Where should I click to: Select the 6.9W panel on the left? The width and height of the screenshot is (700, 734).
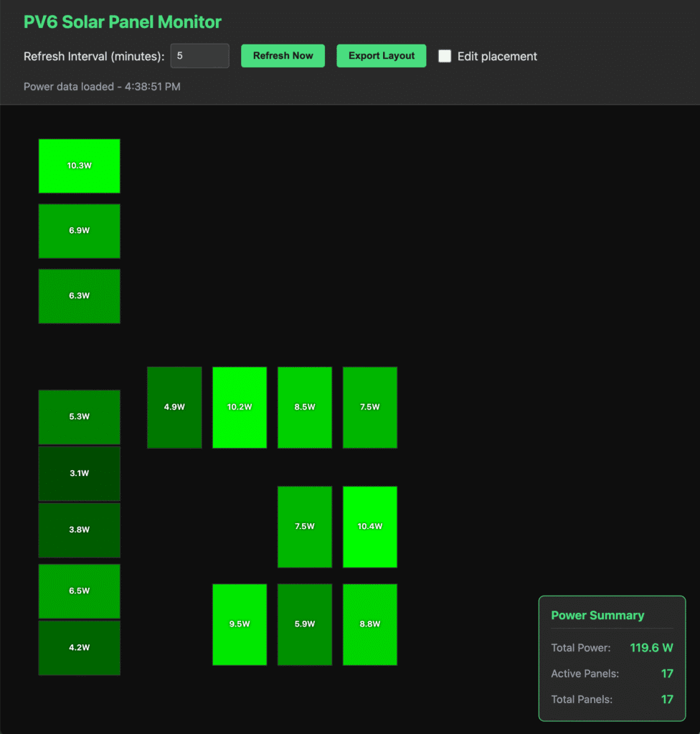tap(79, 231)
